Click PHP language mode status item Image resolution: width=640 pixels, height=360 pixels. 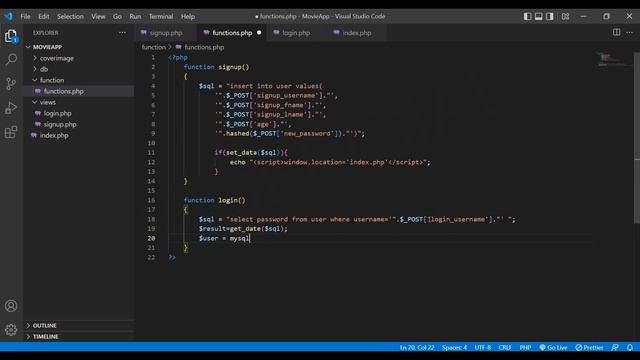(525, 347)
